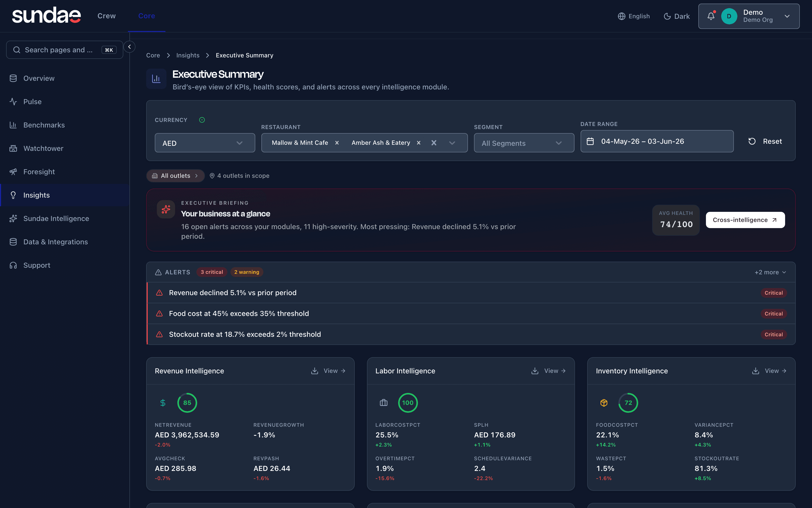Image resolution: width=812 pixels, height=508 pixels.
Task: Click the Sundae Intelligence sparkle icon
Action: click(x=13, y=218)
